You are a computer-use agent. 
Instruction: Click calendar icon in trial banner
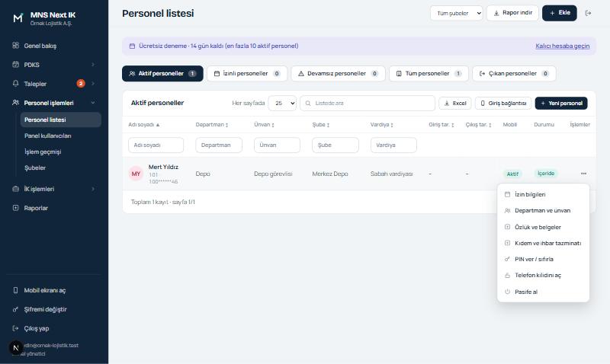point(132,46)
